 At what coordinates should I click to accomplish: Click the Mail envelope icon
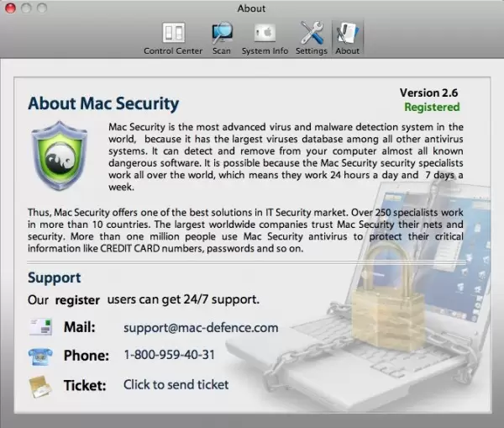pyautogui.click(x=39, y=327)
